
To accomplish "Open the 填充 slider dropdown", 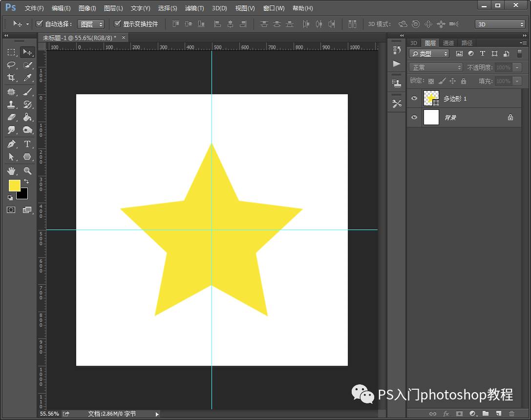I will click(x=517, y=81).
